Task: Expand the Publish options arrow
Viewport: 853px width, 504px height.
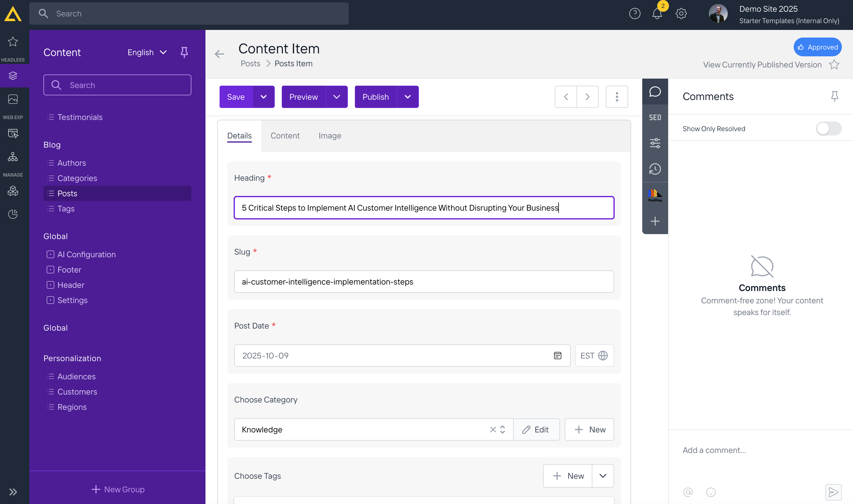Action: point(407,97)
